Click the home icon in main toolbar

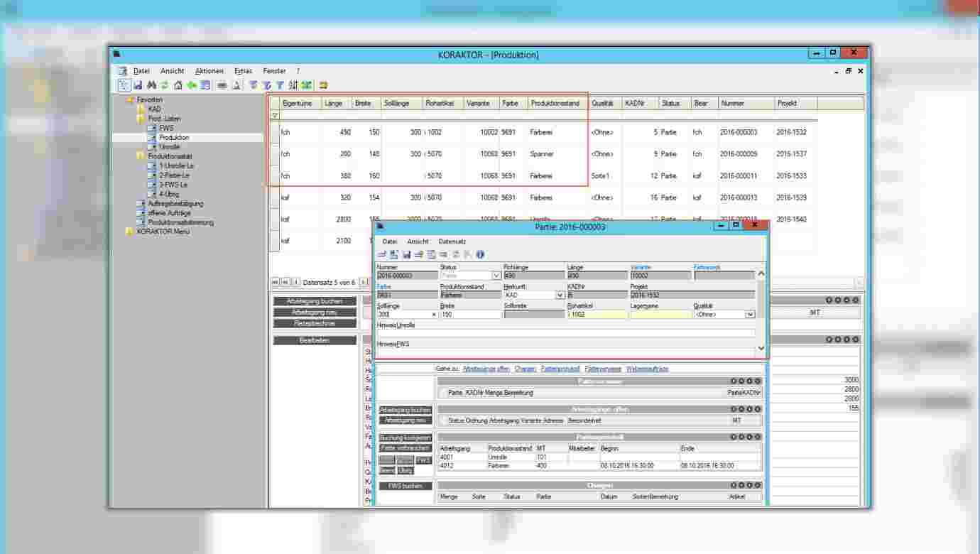click(x=178, y=85)
